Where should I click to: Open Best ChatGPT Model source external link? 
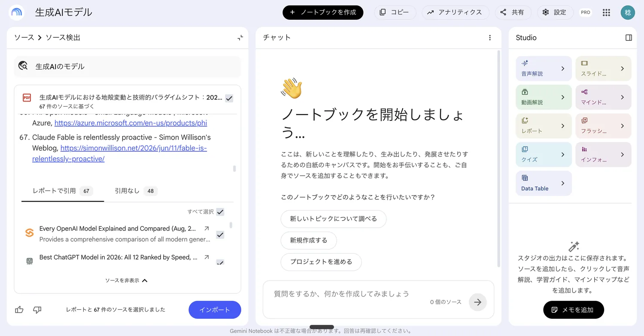pyautogui.click(x=207, y=257)
